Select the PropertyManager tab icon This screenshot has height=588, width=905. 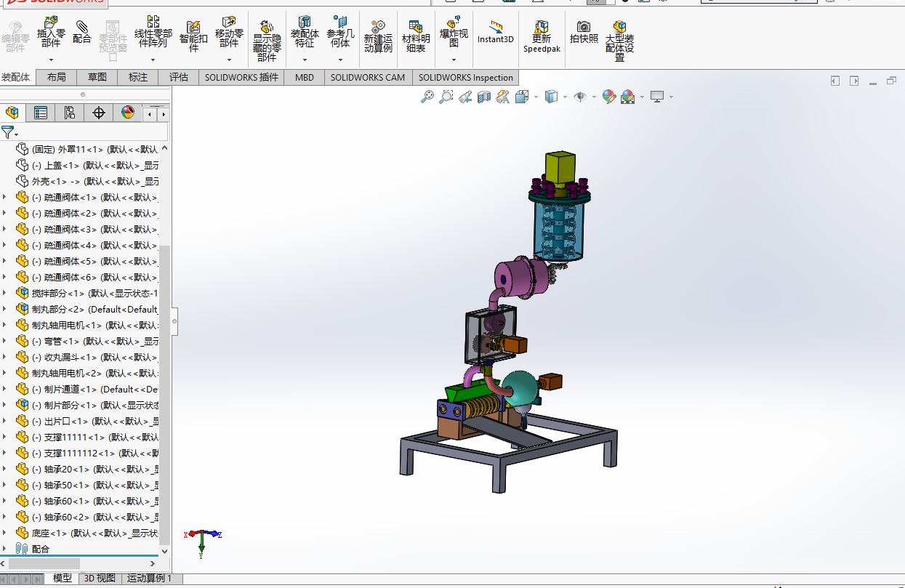pyautogui.click(x=41, y=113)
